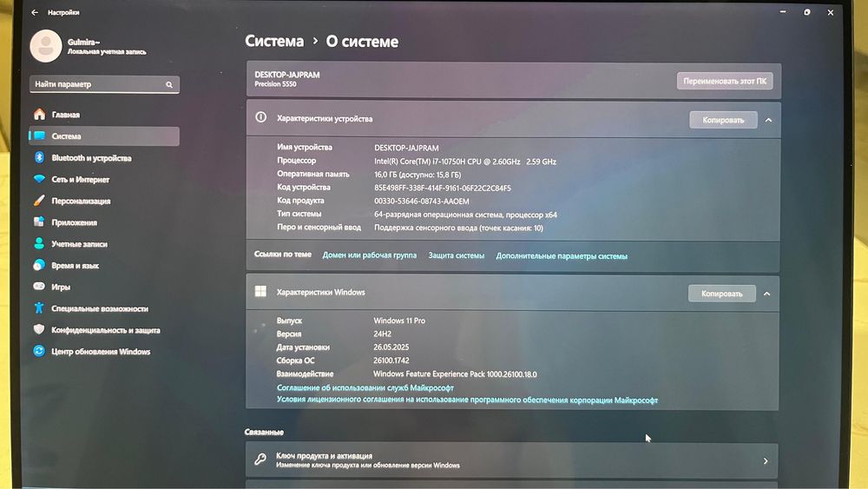The height and width of the screenshot is (489, 868).
Task: Open Дополнительные параметры системы link
Action: pyautogui.click(x=562, y=256)
